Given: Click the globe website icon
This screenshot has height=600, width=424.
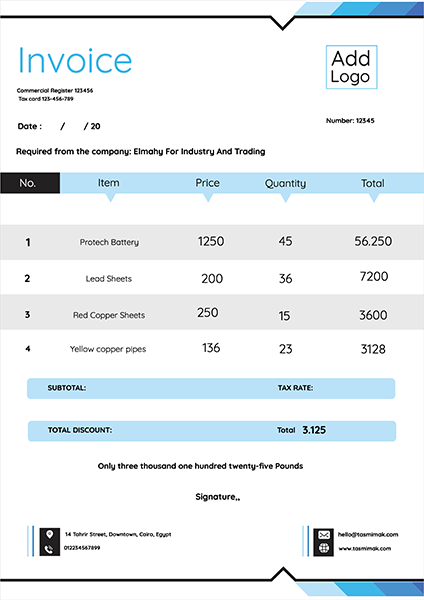Looking at the screenshot, I should [x=324, y=548].
